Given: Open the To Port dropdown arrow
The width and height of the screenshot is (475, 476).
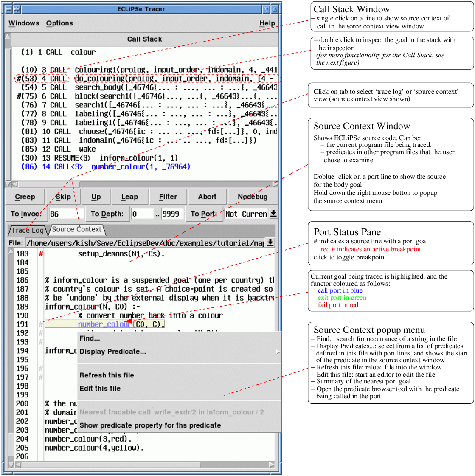Looking at the screenshot, I should point(273,214).
